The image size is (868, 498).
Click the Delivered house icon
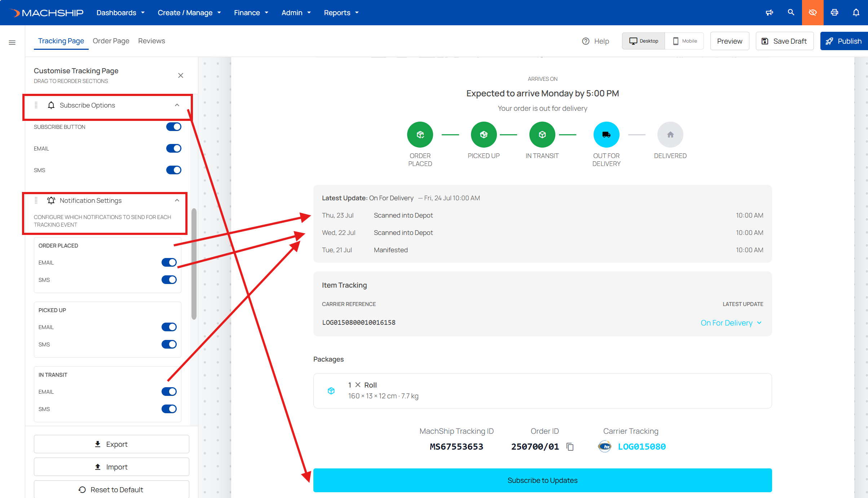pos(670,135)
